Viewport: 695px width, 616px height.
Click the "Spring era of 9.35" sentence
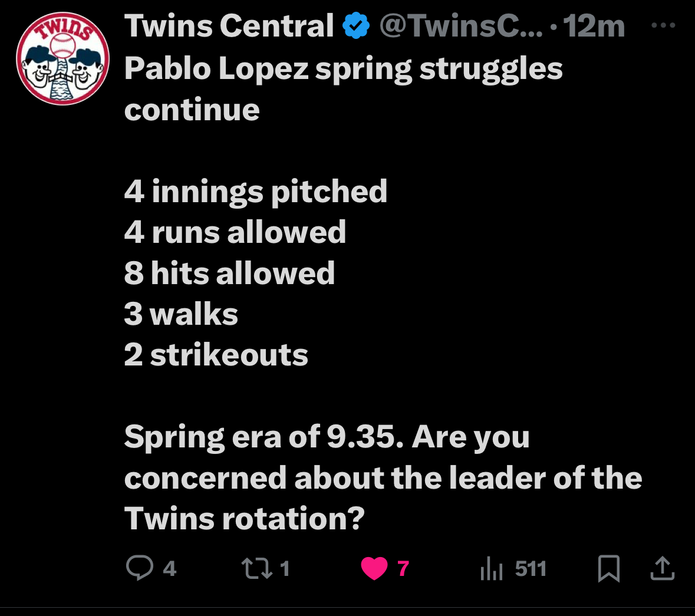pos(263,437)
